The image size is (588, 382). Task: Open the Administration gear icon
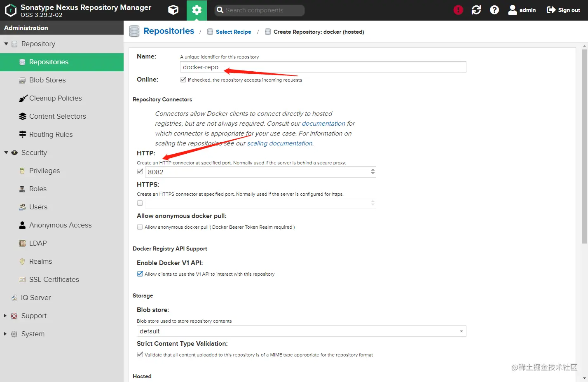tap(197, 10)
